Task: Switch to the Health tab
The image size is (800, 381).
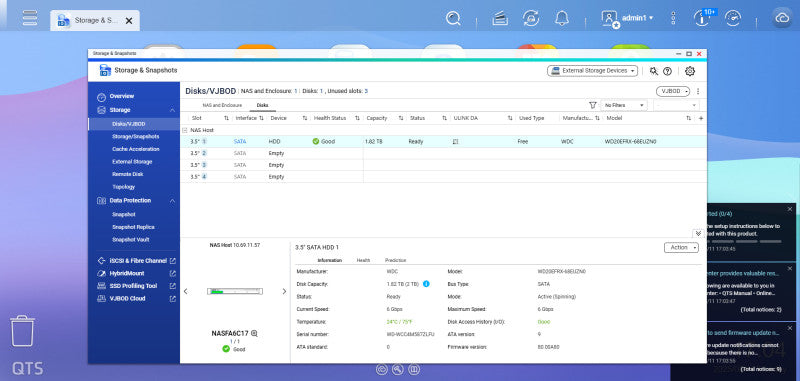Action: tap(363, 260)
